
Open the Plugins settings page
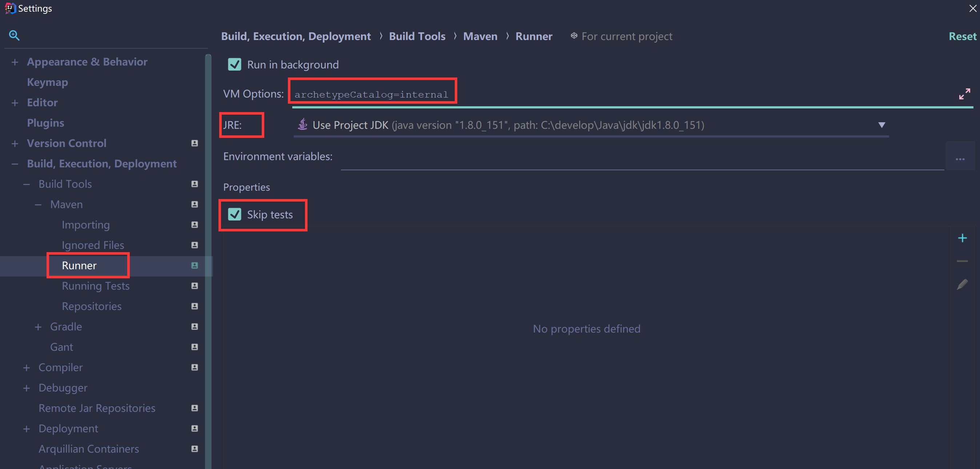[x=45, y=123]
